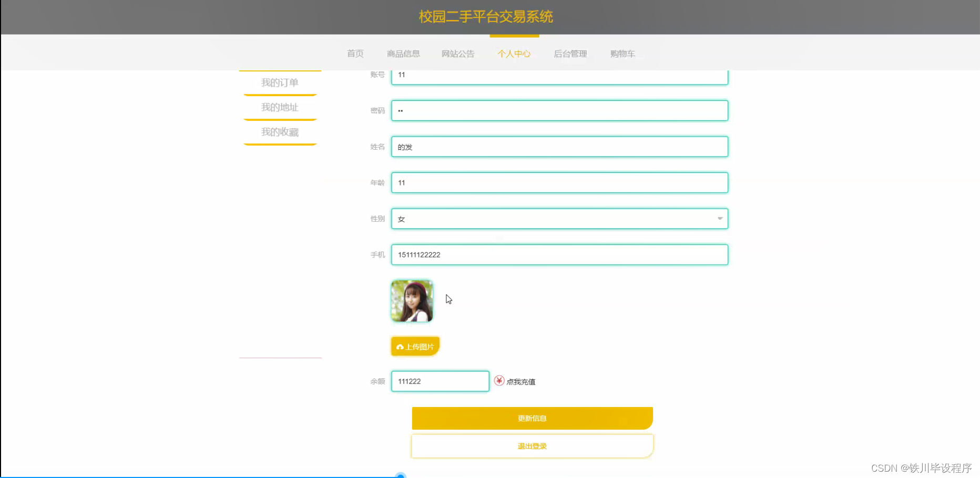
Task: Navigate to 后台管理 admin page
Action: tap(570, 54)
